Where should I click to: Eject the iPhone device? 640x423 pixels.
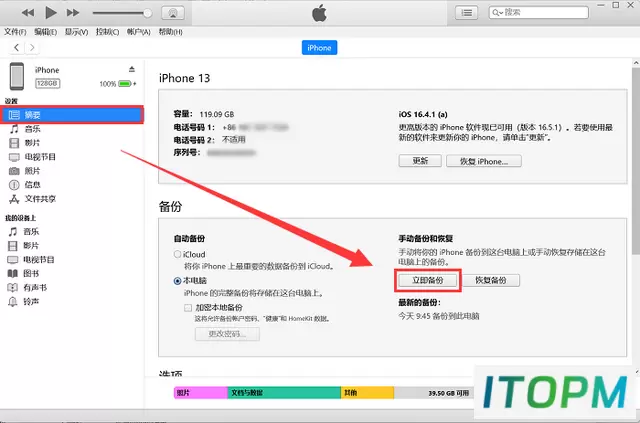tap(131, 69)
